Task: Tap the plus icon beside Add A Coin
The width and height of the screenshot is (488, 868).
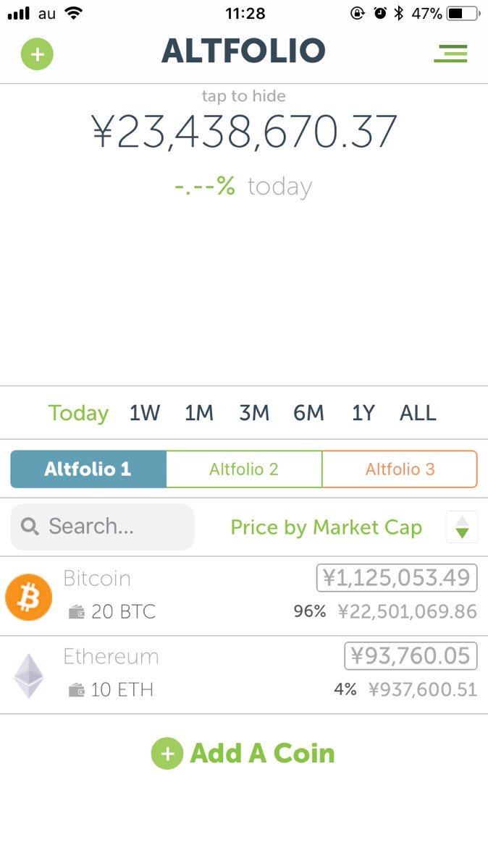Action: tap(167, 754)
